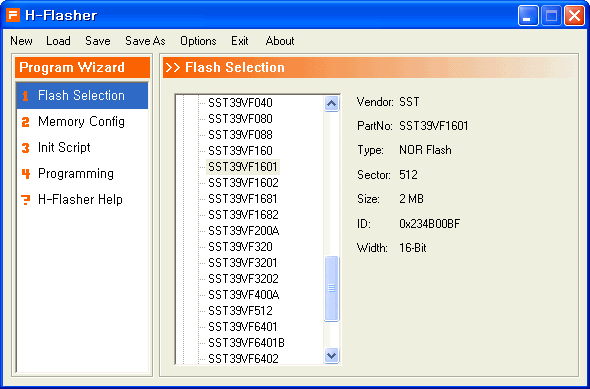
Task: Click the orange number 3 step icon
Action: pyautogui.click(x=25, y=148)
